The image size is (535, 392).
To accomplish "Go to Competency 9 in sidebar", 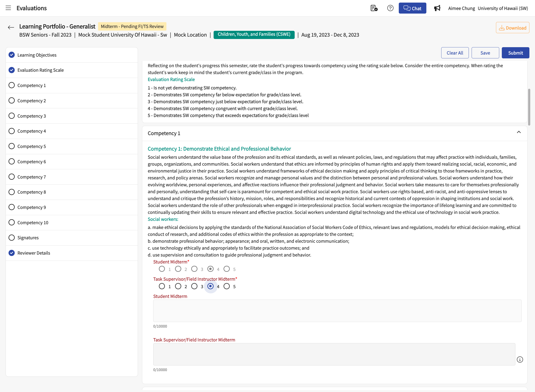I will tap(72, 207).
